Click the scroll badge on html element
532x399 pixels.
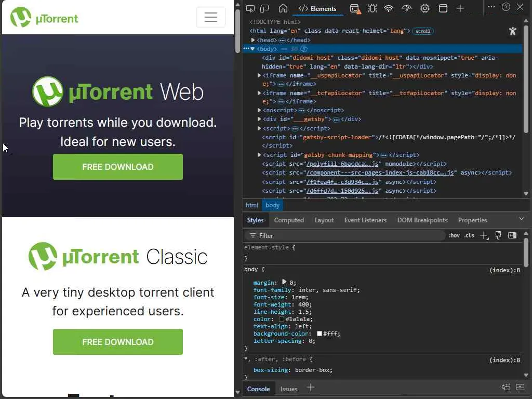pyautogui.click(x=423, y=31)
